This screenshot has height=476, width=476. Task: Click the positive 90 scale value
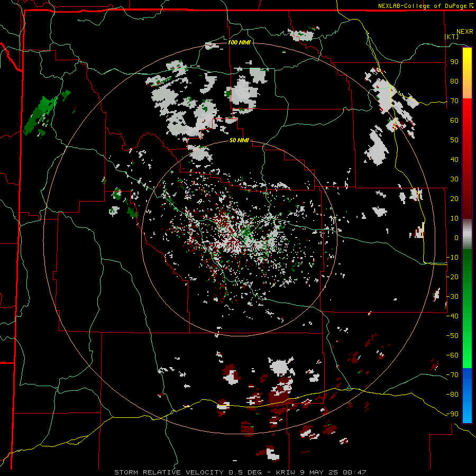[x=454, y=62]
